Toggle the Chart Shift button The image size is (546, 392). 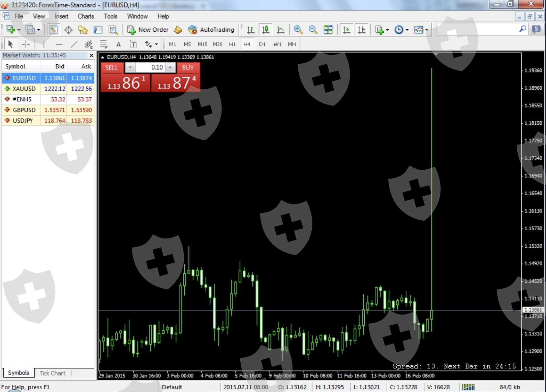pos(361,30)
